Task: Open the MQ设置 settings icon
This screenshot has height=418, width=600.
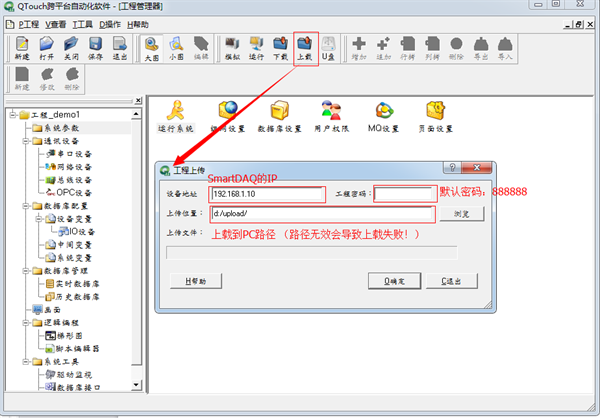Action: (386, 116)
